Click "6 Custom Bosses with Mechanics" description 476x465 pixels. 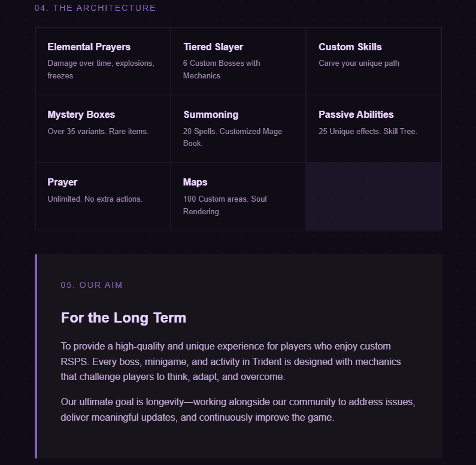[222, 69]
